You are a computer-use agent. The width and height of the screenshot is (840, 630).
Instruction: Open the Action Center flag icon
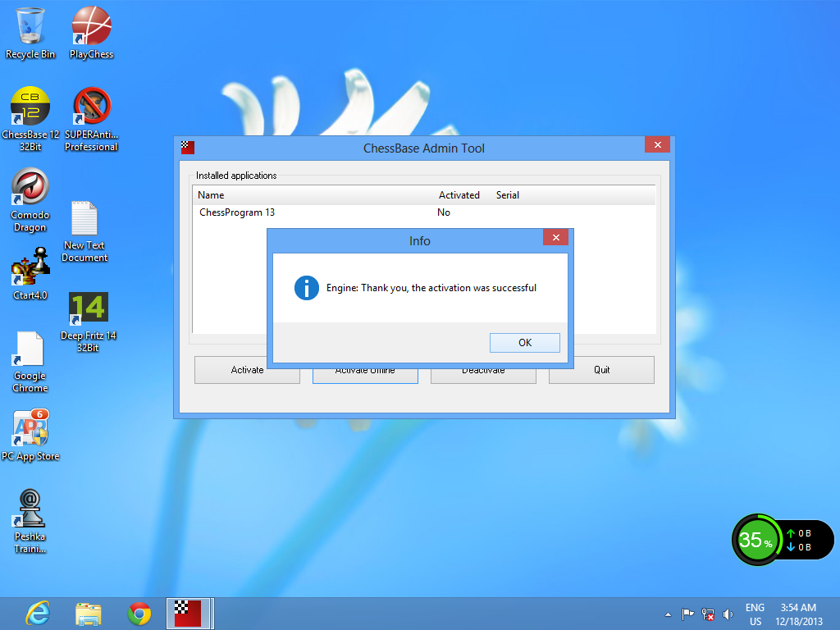(x=687, y=614)
